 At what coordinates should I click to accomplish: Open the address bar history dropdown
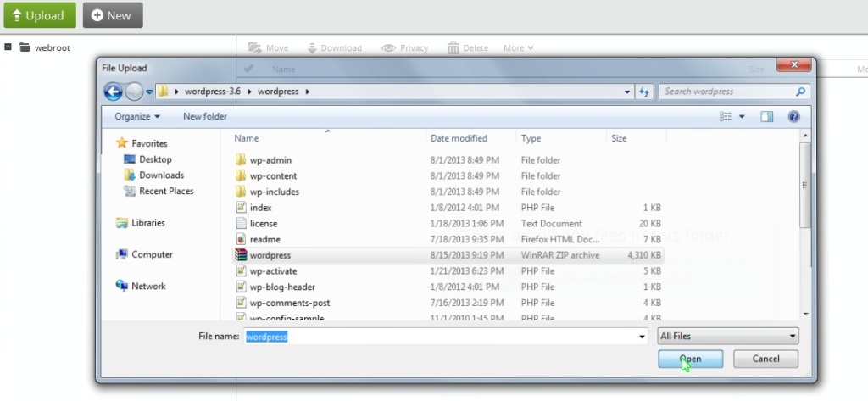point(627,92)
